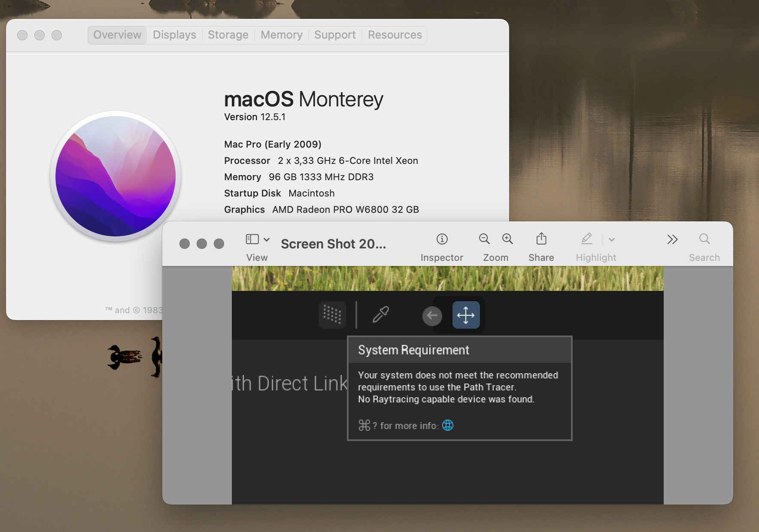Click graphics value AMD Radeon PRO W6800 32 GB
This screenshot has height=532, width=759.
pyautogui.click(x=346, y=209)
